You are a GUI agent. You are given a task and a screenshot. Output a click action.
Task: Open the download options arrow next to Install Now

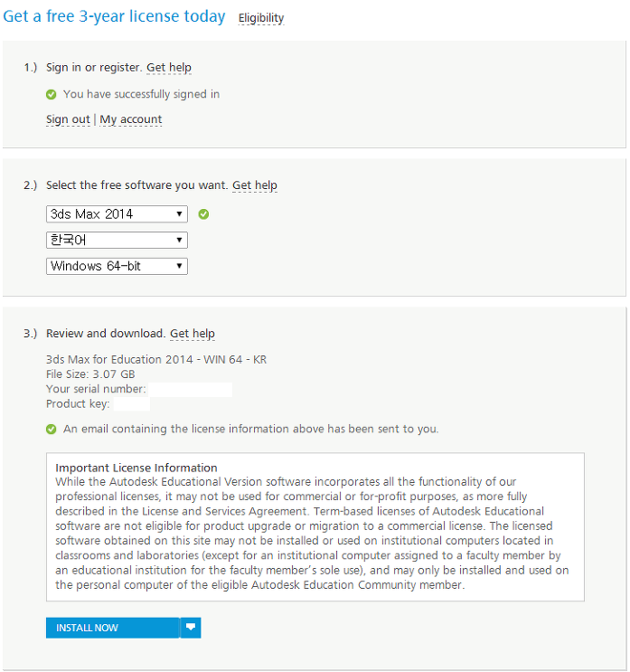tap(191, 628)
